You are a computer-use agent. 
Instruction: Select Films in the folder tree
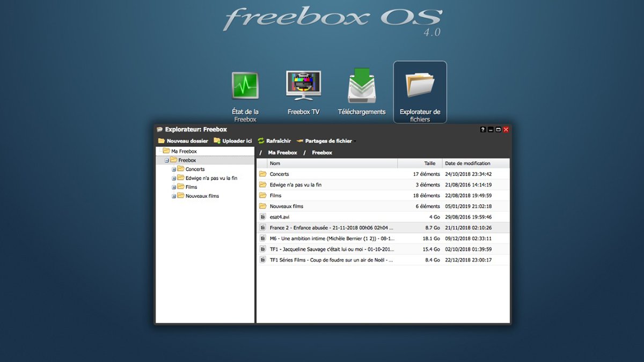[x=192, y=187]
